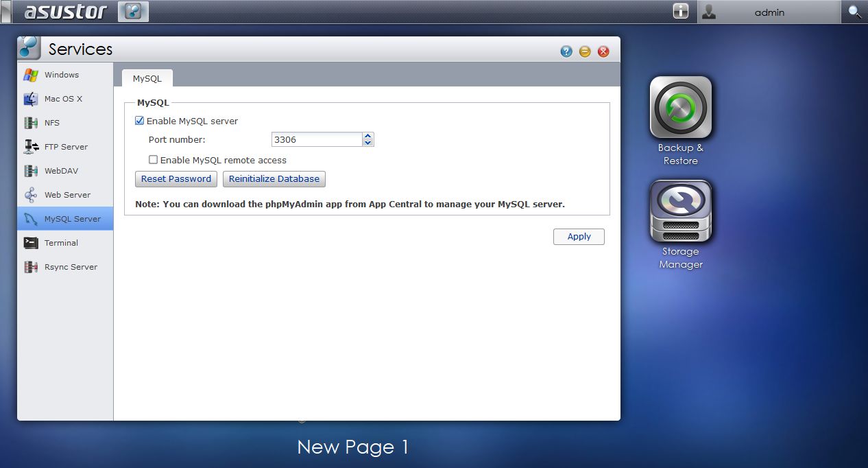
Task: Select the FTP Server icon in sidebar
Action: (x=31, y=147)
